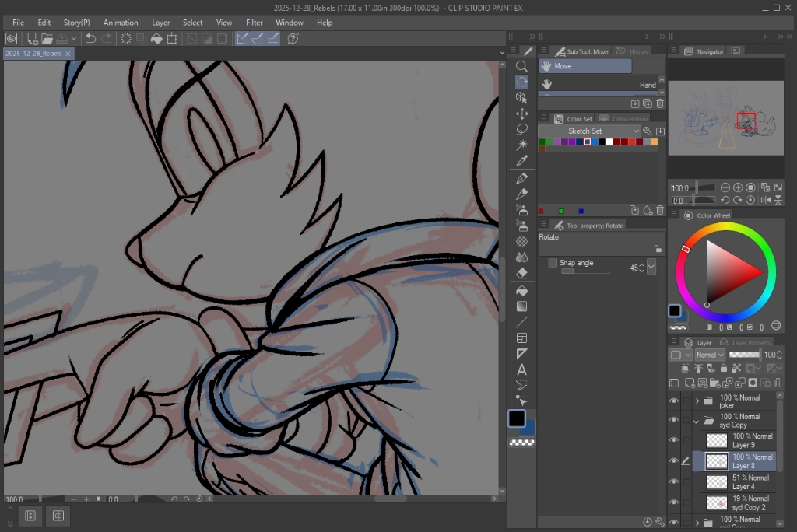This screenshot has width=797, height=532.
Task: Click the Move layer tool
Action: pyautogui.click(x=521, y=114)
